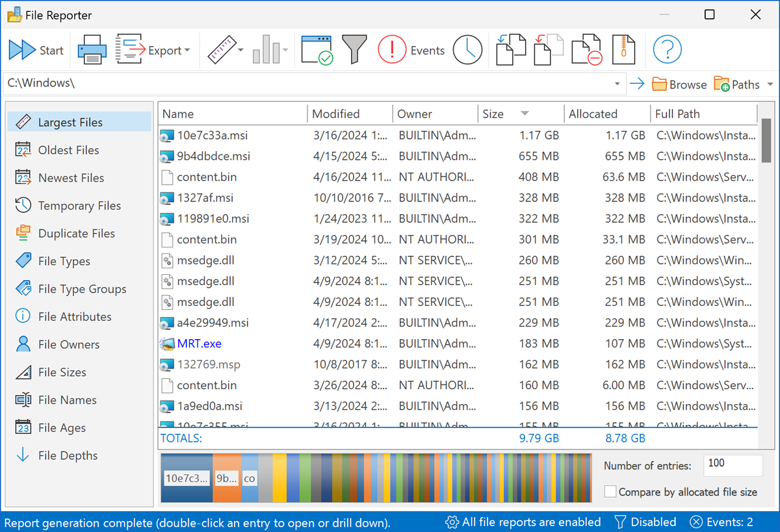Click the window with green checkmark icon

[x=317, y=50]
